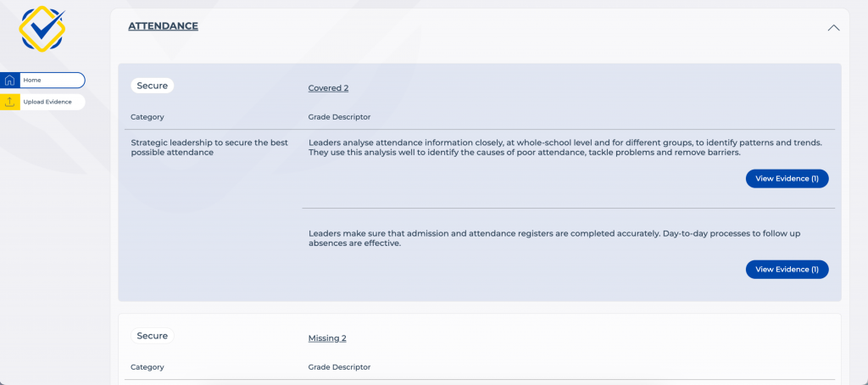Click the ATTENDANCE section heading
Screen dimensions: 868x385
point(163,26)
